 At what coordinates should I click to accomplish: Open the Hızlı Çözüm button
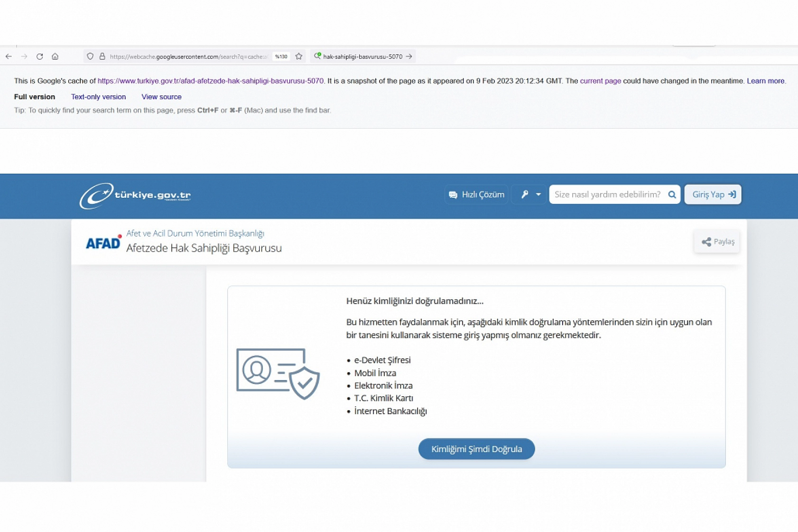pyautogui.click(x=476, y=195)
